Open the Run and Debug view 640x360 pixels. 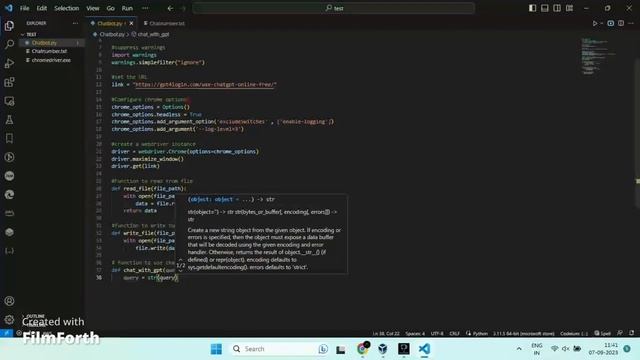(x=9, y=63)
